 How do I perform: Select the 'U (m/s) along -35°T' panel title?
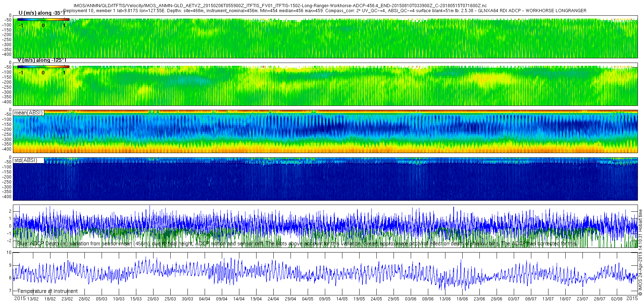42,13
